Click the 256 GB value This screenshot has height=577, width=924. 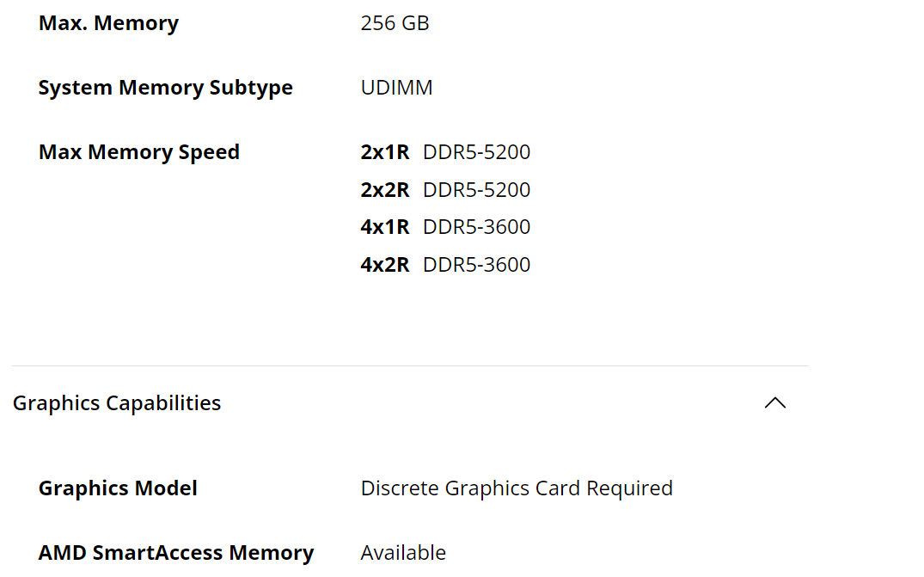pos(395,23)
